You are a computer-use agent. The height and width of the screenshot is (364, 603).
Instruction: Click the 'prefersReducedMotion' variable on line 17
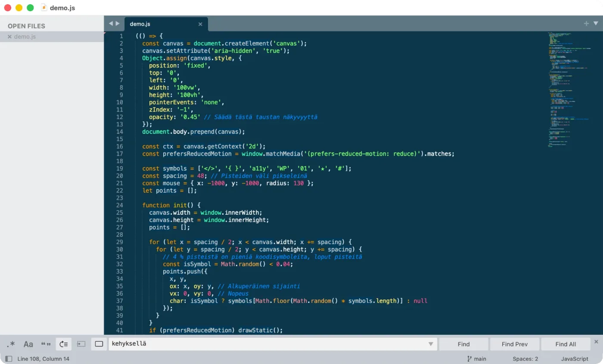[197, 154]
